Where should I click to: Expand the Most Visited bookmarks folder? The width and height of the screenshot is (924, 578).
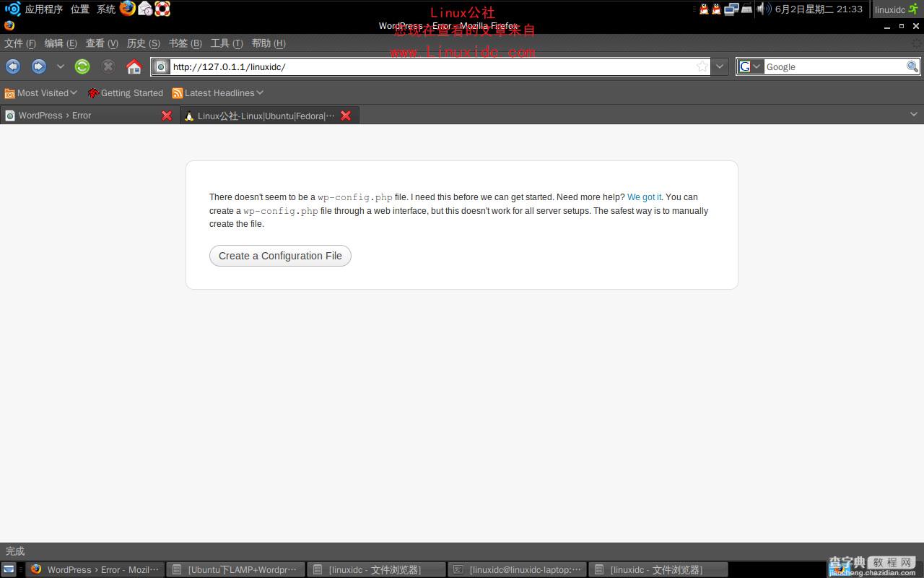click(x=41, y=92)
